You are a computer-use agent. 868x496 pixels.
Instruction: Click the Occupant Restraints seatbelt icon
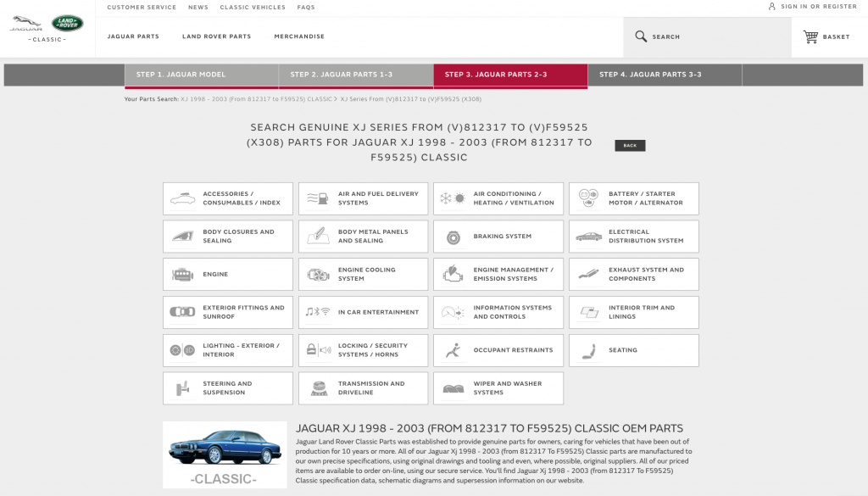pyautogui.click(x=453, y=350)
